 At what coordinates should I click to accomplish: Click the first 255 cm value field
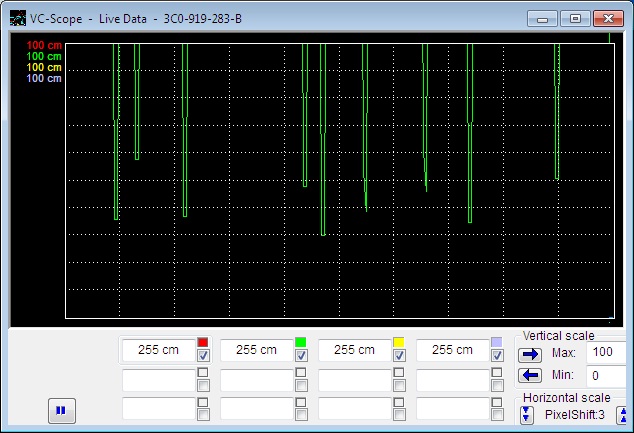(x=158, y=350)
